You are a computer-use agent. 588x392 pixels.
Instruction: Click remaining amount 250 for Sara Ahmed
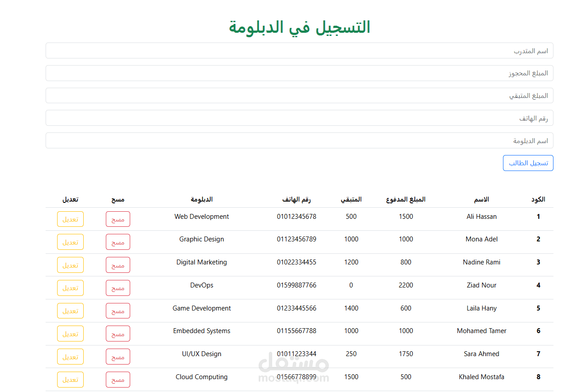351,354
